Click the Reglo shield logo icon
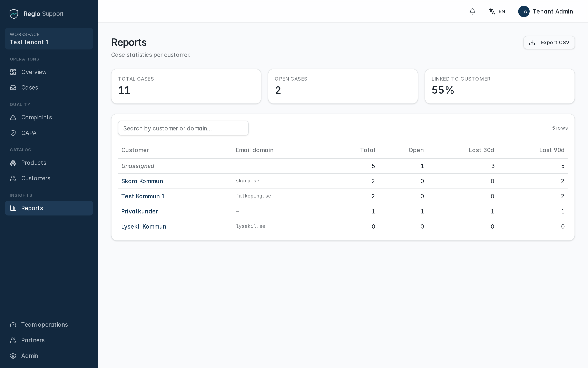 pyautogui.click(x=14, y=14)
